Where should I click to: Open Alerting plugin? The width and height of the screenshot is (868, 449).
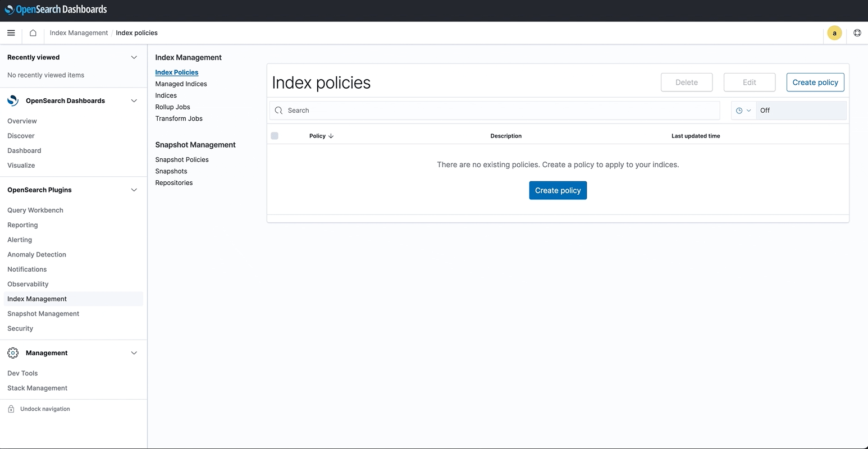[x=20, y=240]
